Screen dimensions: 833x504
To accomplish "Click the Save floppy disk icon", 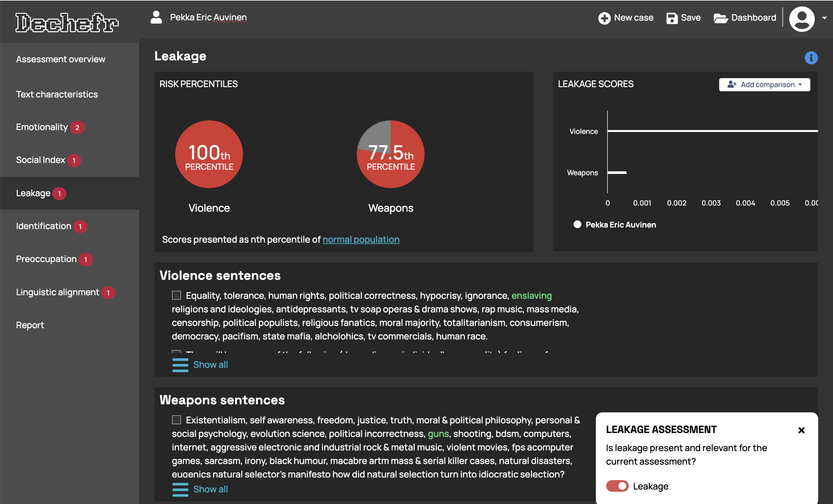I will pyautogui.click(x=671, y=18).
